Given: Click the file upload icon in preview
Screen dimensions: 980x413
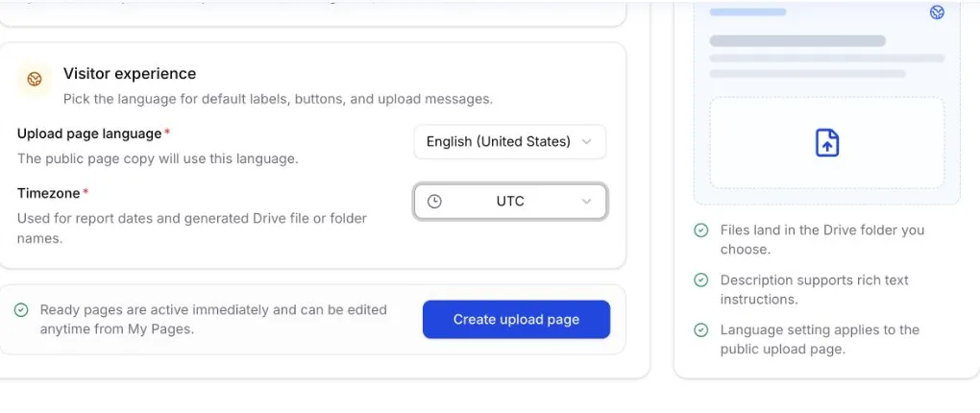Looking at the screenshot, I should (x=827, y=142).
